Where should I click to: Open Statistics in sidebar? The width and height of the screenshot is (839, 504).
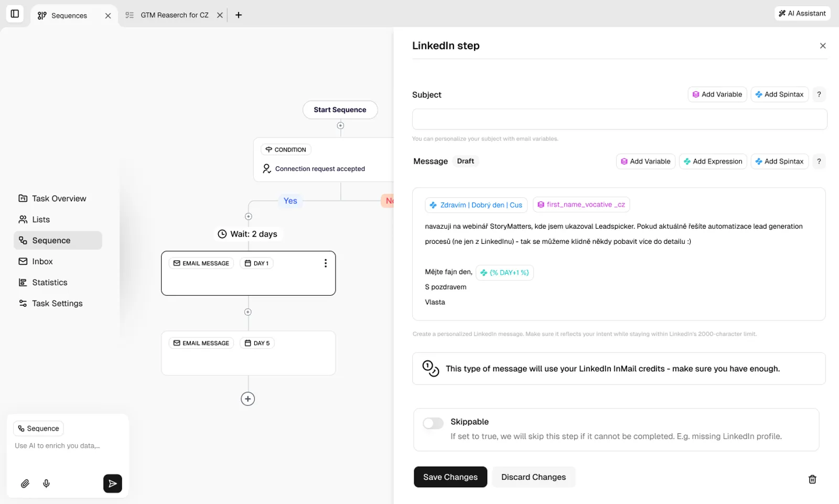pyautogui.click(x=43, y=282)
